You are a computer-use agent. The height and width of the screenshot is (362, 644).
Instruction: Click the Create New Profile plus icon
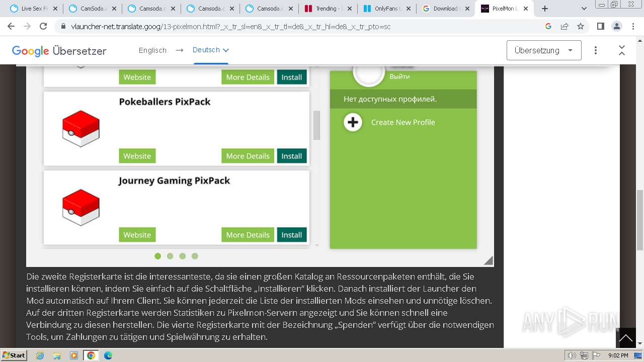coord(353,122)
